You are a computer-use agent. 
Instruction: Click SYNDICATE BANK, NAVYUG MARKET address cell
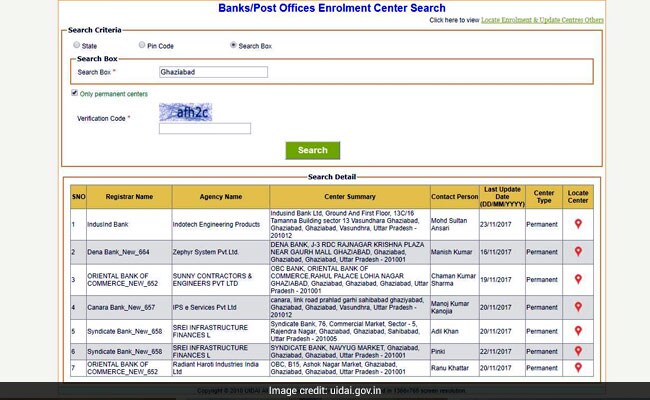(x=350, y=352)
